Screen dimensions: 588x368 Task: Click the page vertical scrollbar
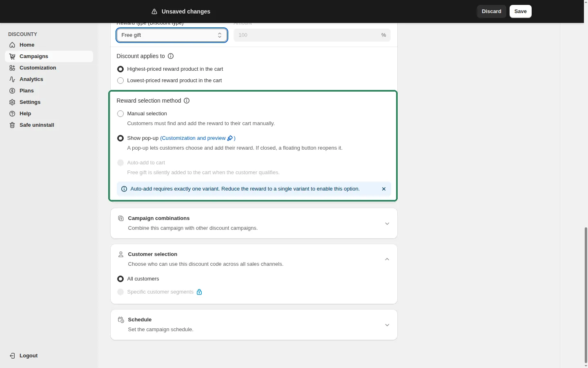tap(586, 294)
